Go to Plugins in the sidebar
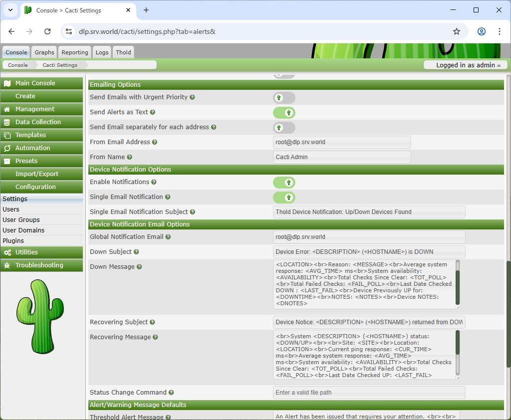Screen dimensions: 511x420 point(13,241)
